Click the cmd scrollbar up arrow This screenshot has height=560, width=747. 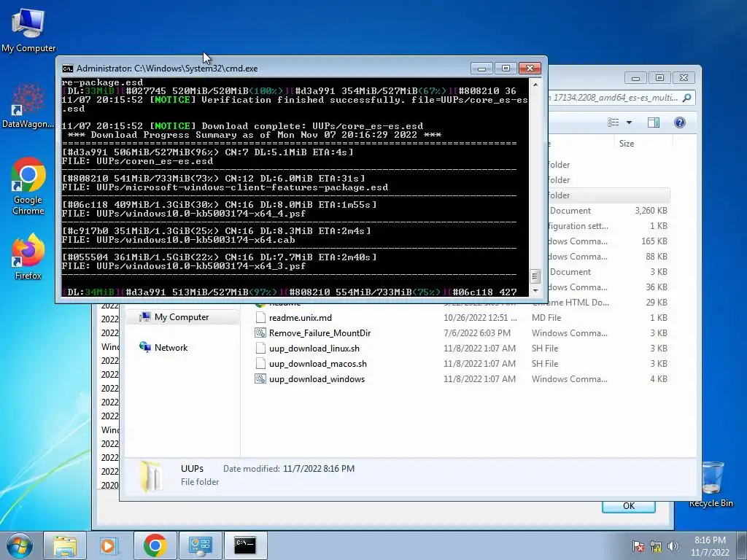(535, 85)
